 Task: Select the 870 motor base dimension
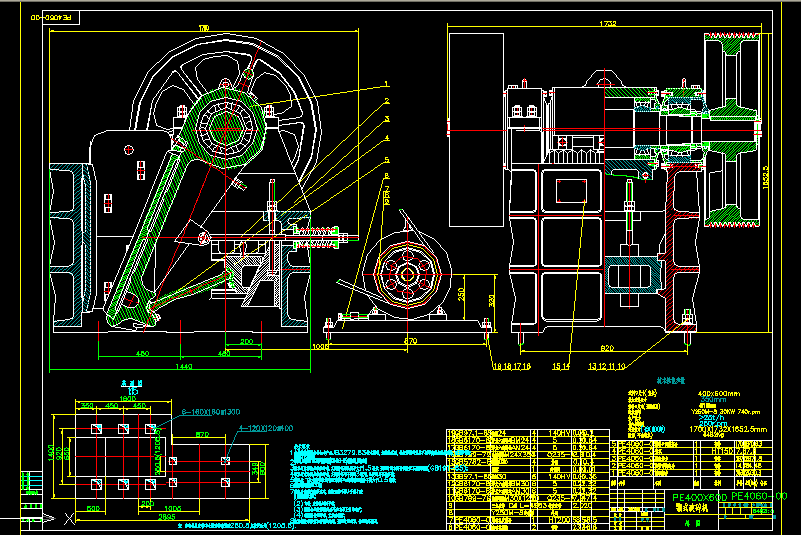pos(410,342)
